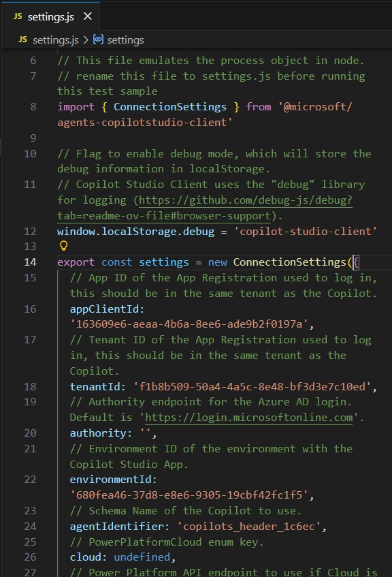The image size is (392, 577).
Task: Open settings.js breadcrumb item
Action: point(56,40)
